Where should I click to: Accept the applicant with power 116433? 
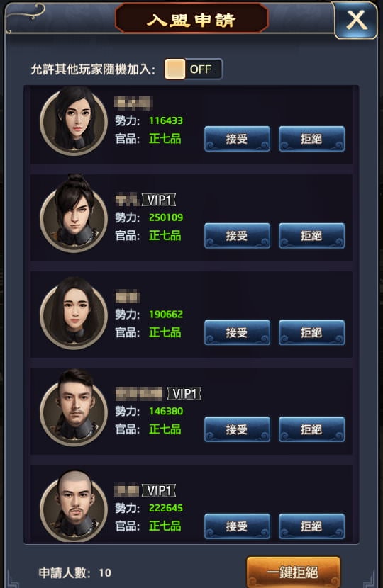click(x=237, y=139)
